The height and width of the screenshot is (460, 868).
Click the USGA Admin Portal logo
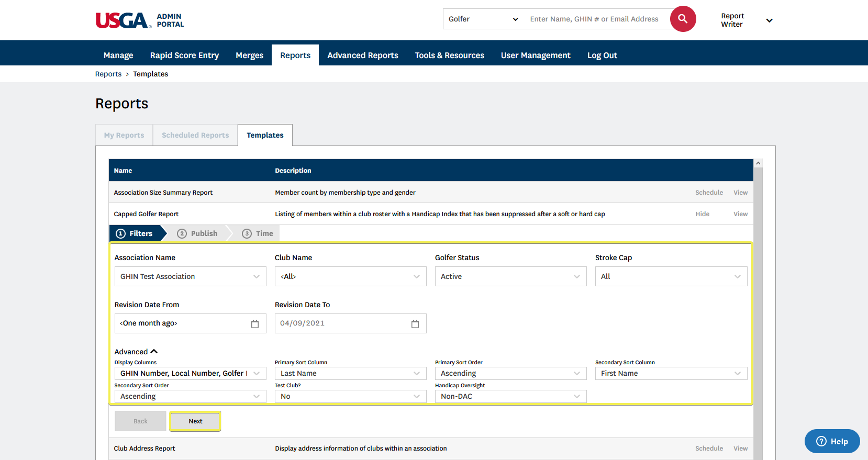click(140, 20)
